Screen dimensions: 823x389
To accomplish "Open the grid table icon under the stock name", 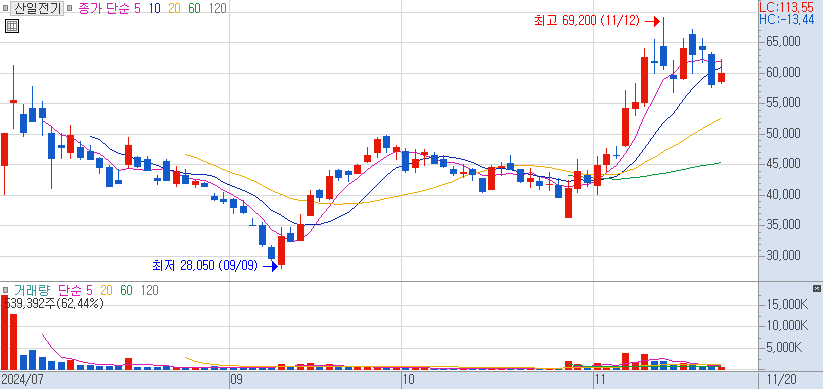I will pos(12,26).
